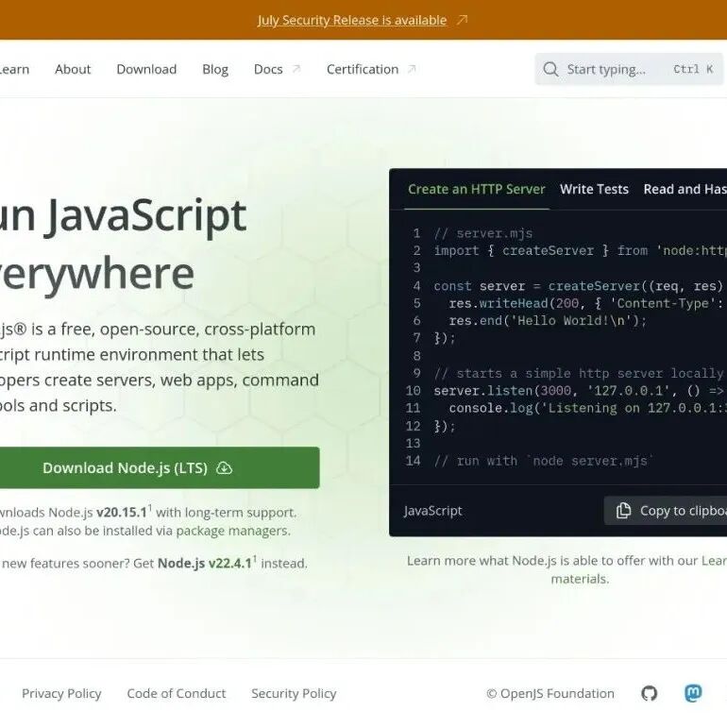
Task: Open the package managers link
Action: (x=232, y=531)
